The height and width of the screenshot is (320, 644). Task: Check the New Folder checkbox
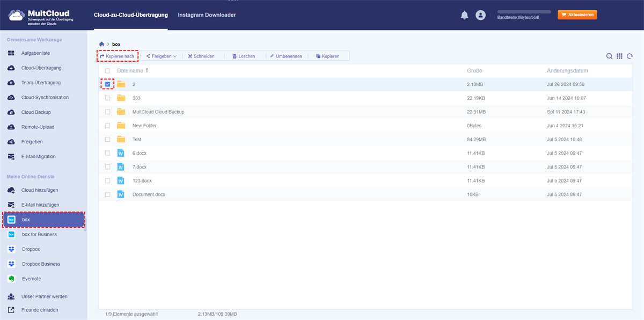point(108,126)
